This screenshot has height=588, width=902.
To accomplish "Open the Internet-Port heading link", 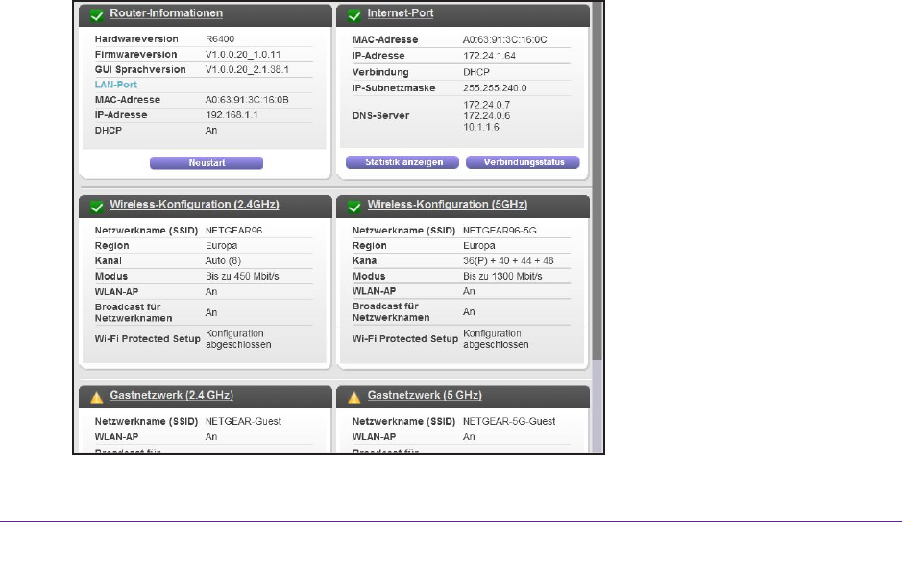I will 400,14.
